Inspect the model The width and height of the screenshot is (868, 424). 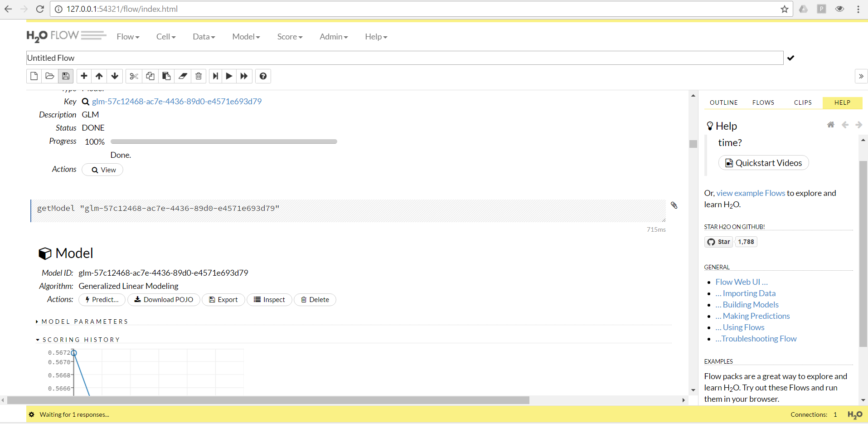(269, 300)
